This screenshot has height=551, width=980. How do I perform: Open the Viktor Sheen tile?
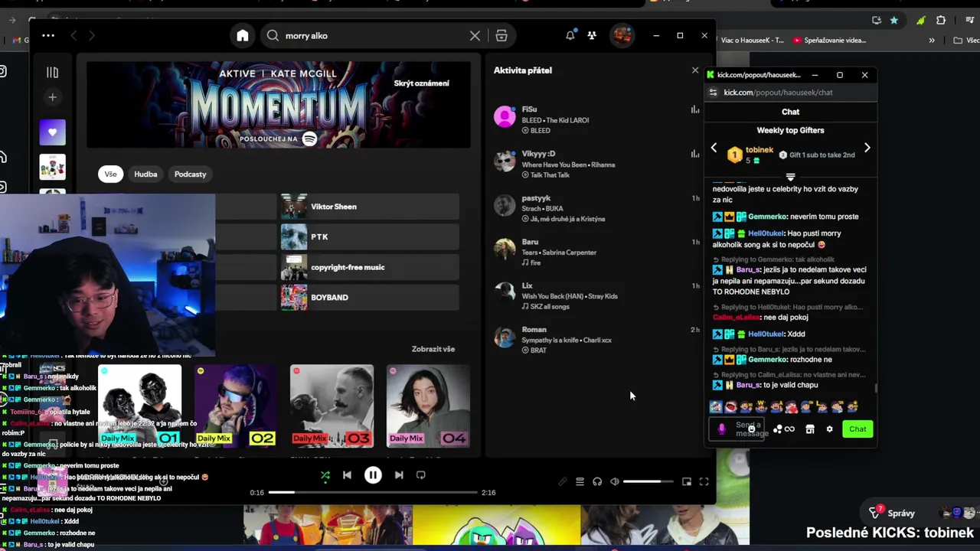pos(370,207)
